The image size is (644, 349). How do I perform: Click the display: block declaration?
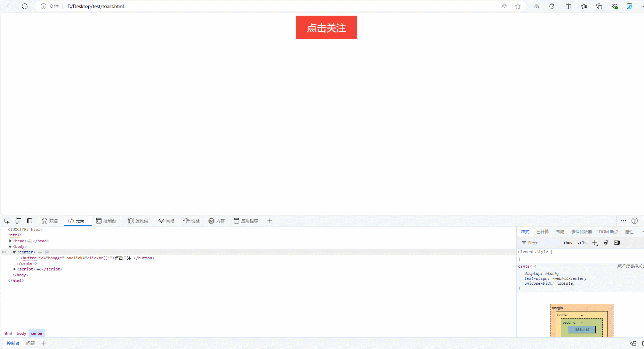pyautogui.click(x=541, y=274)
